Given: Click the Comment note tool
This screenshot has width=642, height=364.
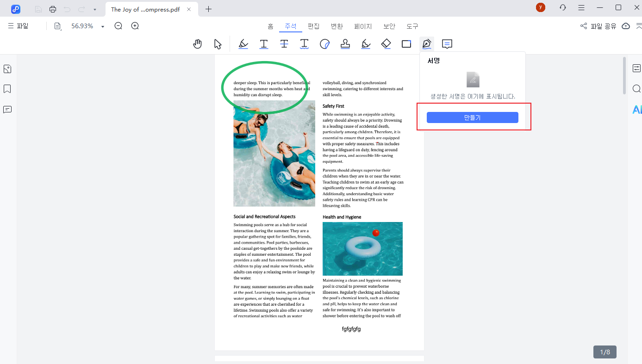Looking at the screenshot, I should [447, 44].
